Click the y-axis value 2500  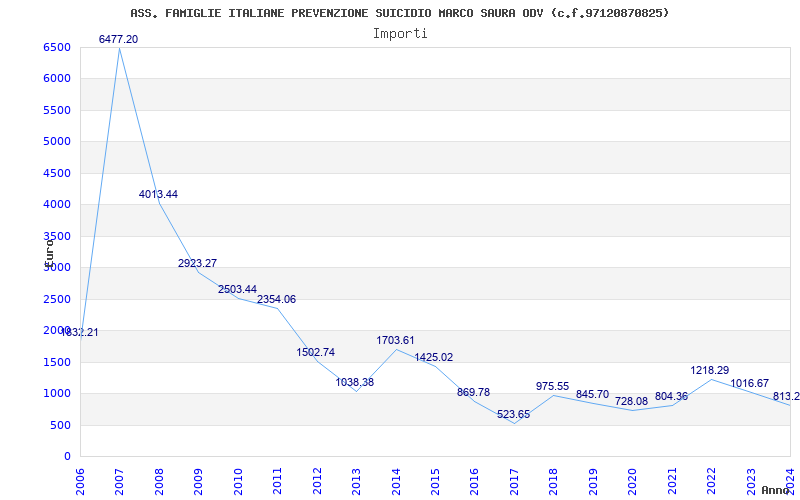tap(57, 299)
